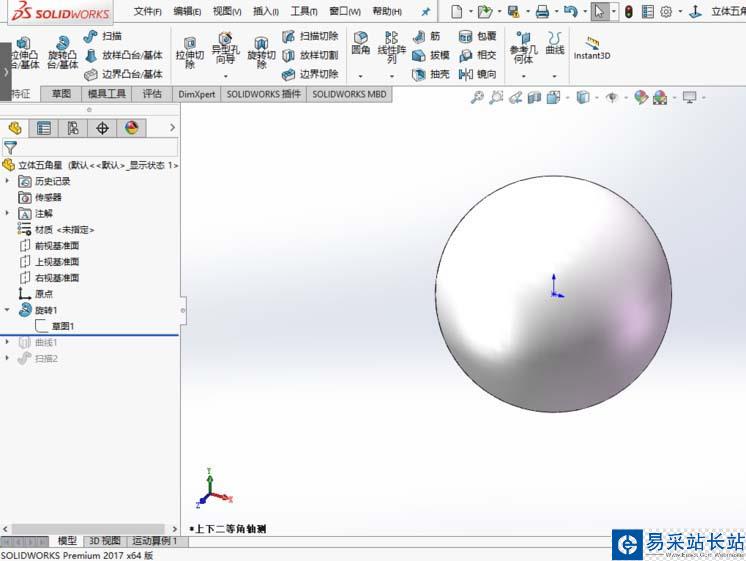Switch to the SOLIDWORKS 插件 tab
Screen dimensions: 746x561
click(264, 94)
